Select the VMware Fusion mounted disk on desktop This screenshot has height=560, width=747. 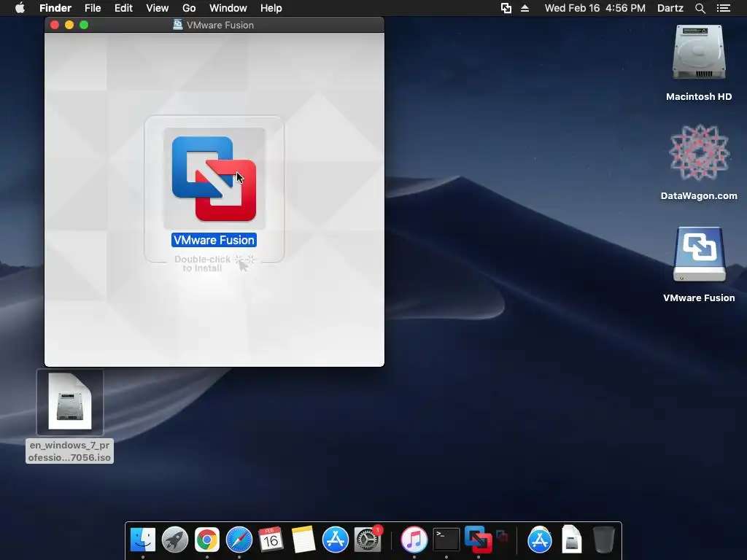coord(700,254)
